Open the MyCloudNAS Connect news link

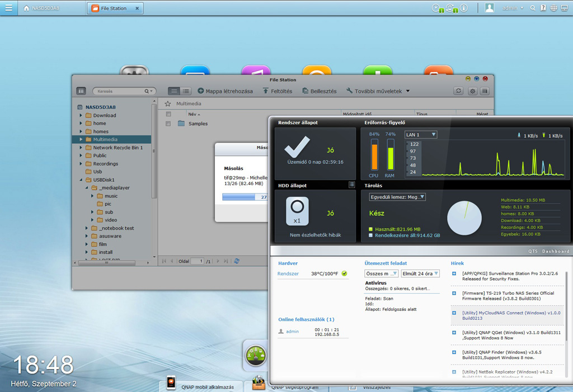pos(511,315)
